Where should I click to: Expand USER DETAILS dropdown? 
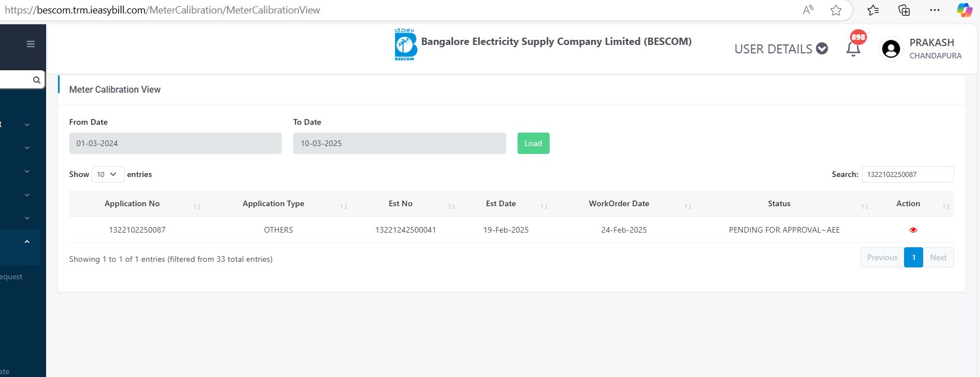click(x=781, y=49)
